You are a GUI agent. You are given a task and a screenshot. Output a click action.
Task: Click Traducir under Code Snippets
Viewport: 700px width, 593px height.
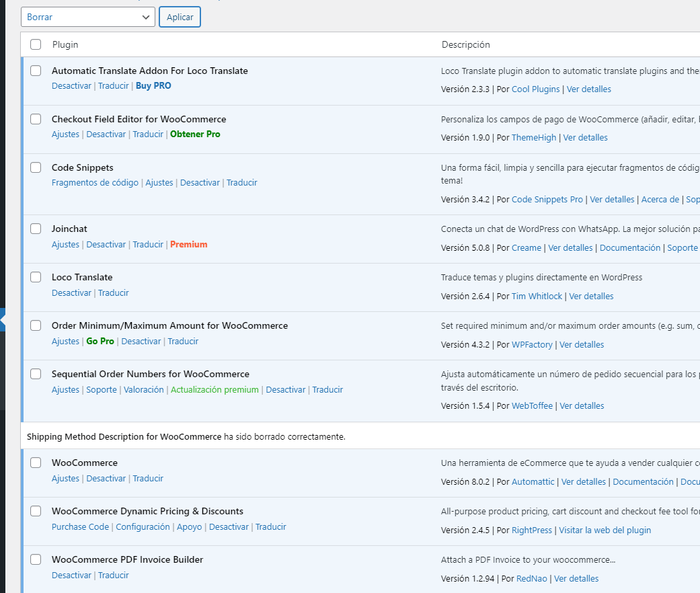(x=242, y=182)
